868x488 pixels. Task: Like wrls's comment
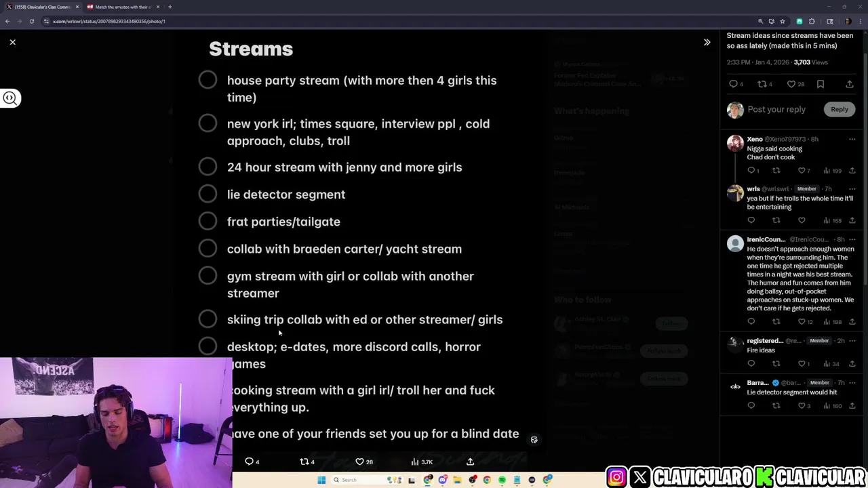(x=802, y=220)
